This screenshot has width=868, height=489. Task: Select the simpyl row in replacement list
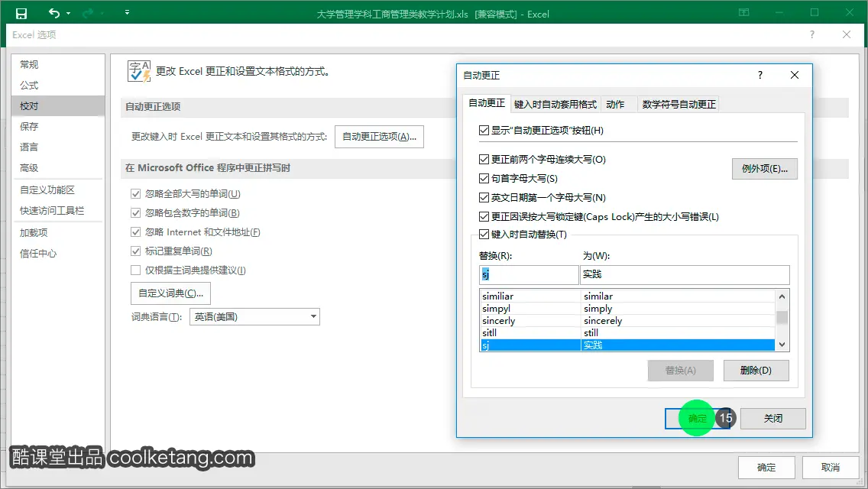tap(627, 309)
